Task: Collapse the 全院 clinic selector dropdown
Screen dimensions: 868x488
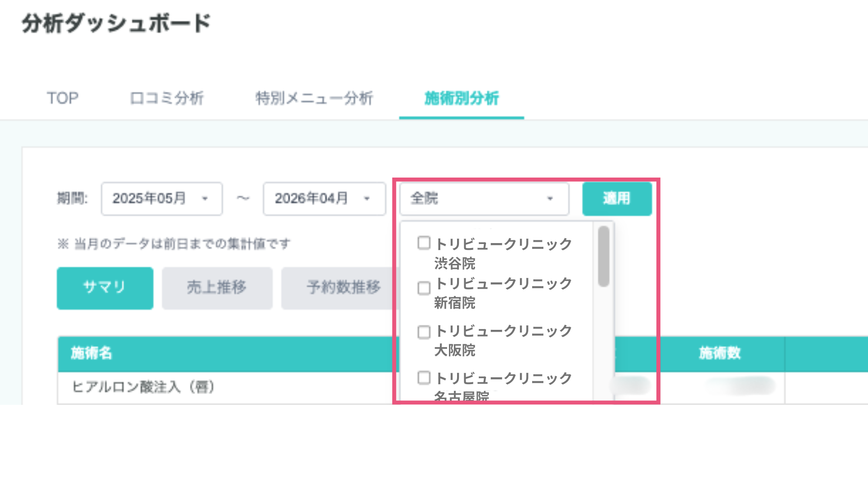Action: coord(484,199)
